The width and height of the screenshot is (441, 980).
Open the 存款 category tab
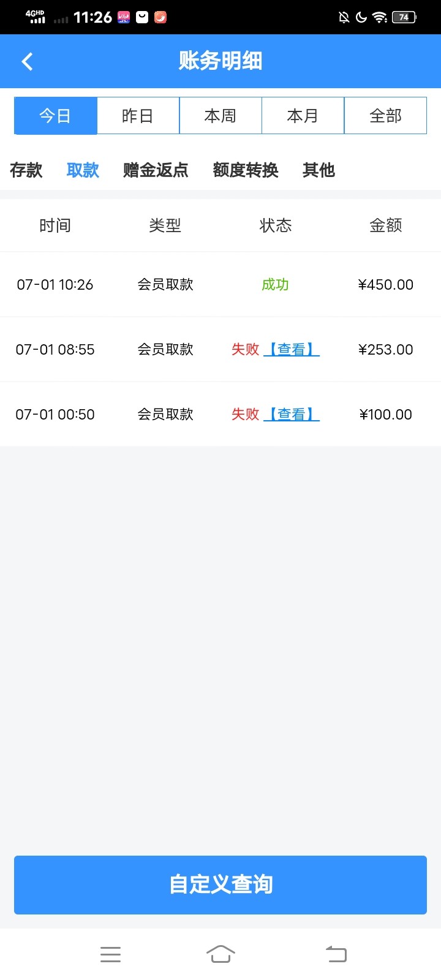coord(26,170)
